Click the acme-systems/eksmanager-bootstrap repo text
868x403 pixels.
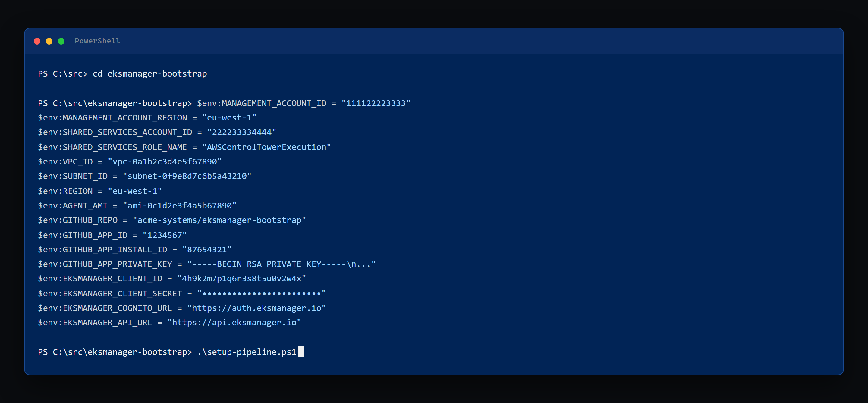(219, 220)
